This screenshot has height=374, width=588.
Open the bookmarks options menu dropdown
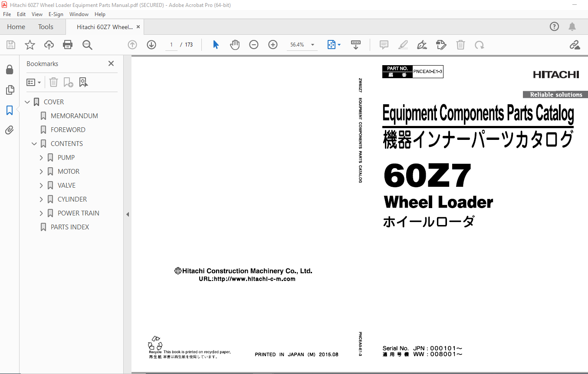point(34,82)
